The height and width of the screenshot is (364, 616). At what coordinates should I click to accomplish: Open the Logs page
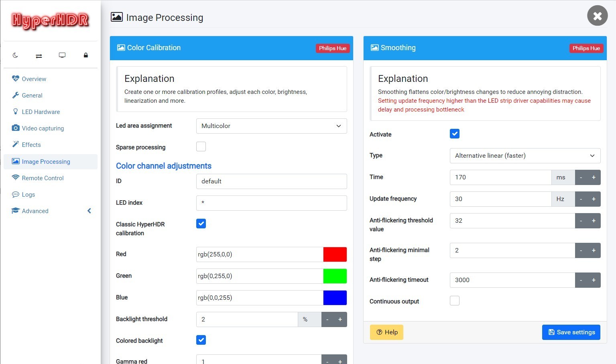[x=28, y=194]
